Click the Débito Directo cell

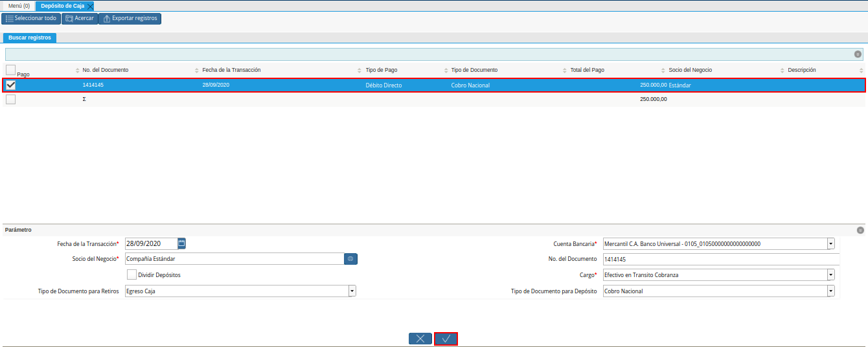pyautogui.click(x=383, y=85)
